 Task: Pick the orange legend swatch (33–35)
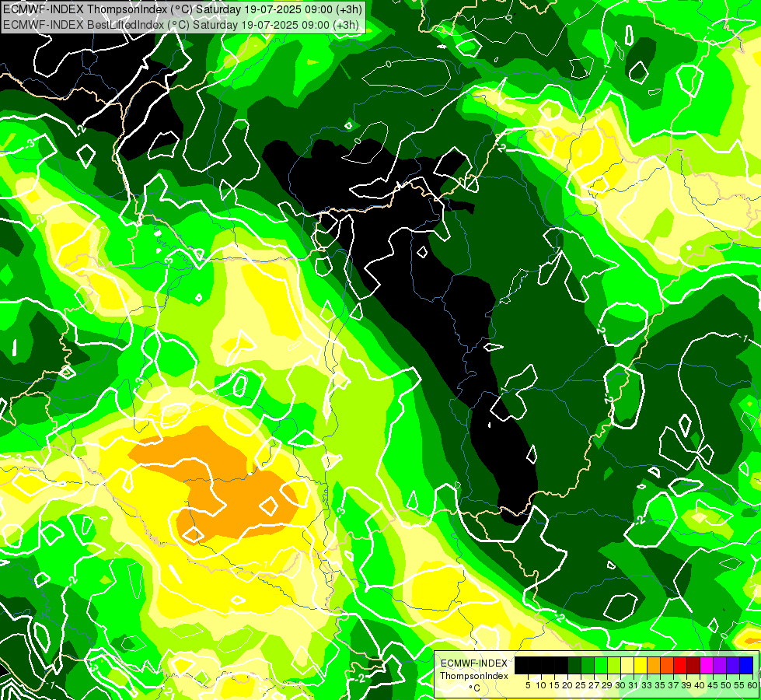tap(654, 665)
